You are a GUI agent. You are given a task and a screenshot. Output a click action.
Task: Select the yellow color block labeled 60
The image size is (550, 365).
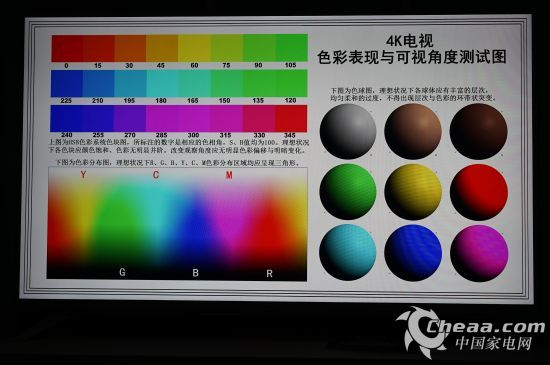pyautogui.click(x=195, y=48)
